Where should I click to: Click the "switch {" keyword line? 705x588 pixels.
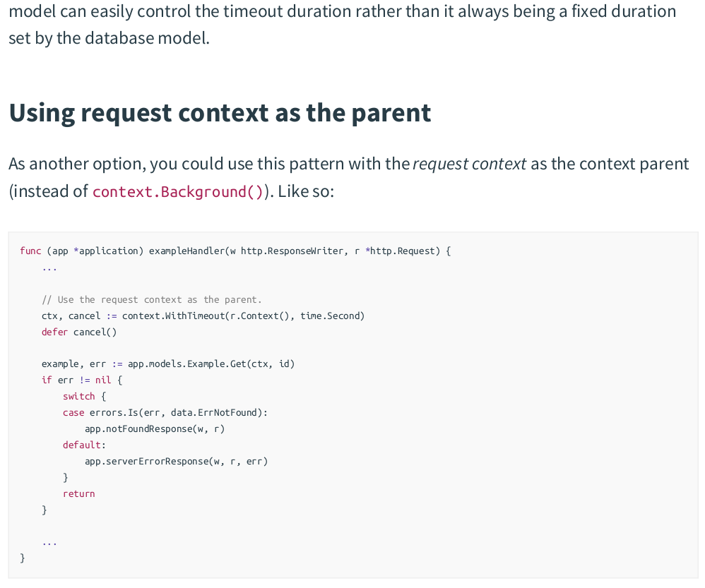click(84, 397)
